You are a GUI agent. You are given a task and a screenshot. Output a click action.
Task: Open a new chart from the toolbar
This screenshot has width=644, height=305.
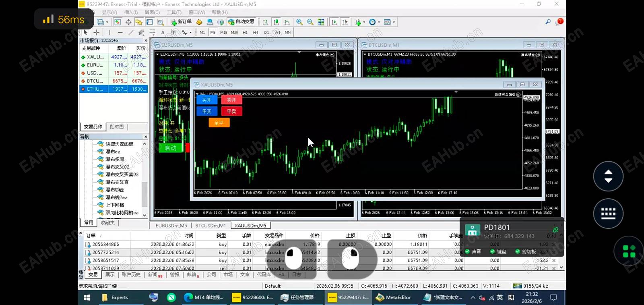click(x=100, y=22)
